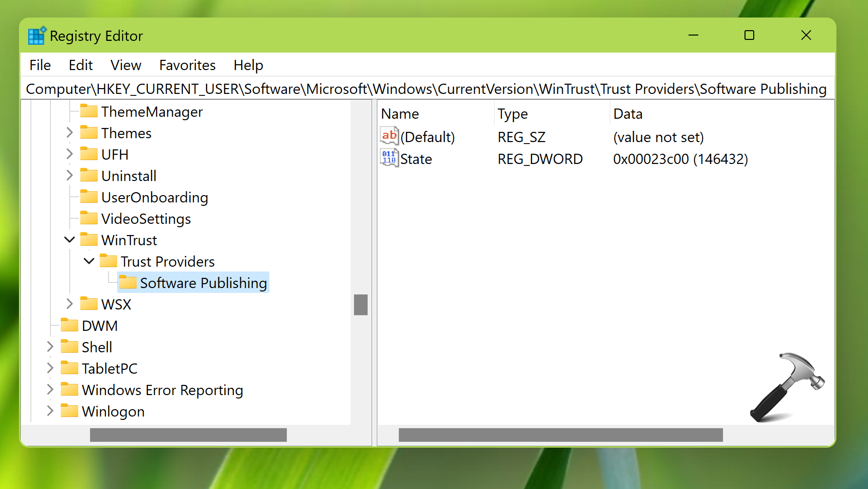Click the tree pane vertical scrollbar thumb

361,305
